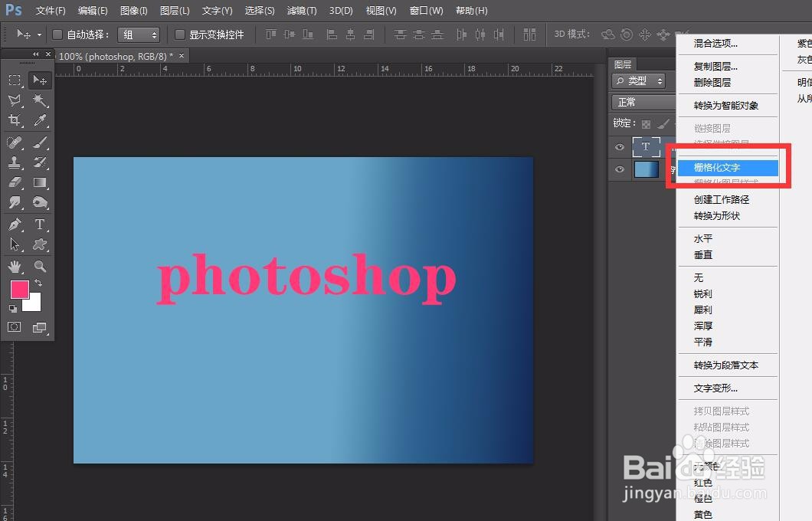Select the Custom Shape tool
812x521 pixels.
39,244
